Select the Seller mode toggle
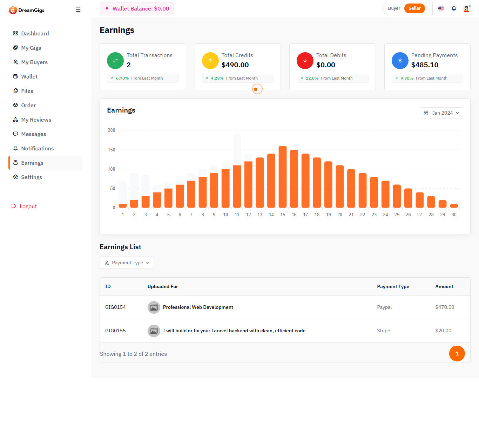Screen dimensions: 479x448 click(x=414, y=8)
